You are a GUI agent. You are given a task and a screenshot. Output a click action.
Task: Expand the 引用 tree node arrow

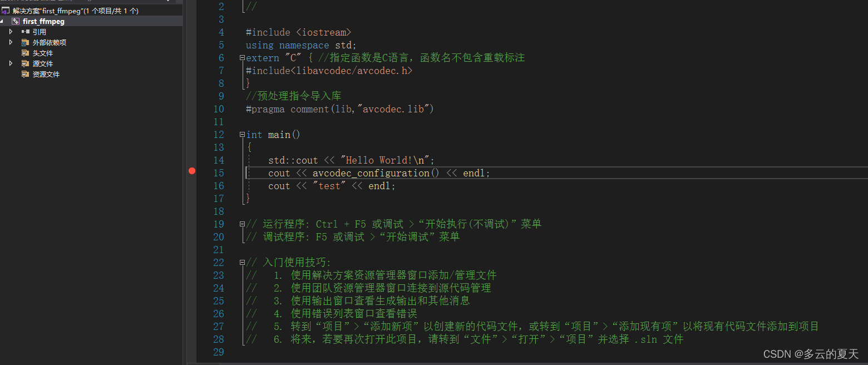11,32
